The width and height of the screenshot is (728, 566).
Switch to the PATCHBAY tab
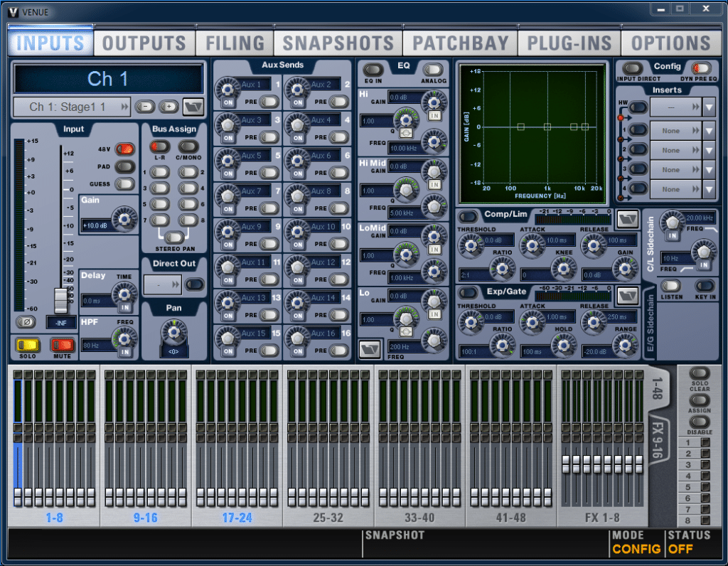(459, 43)
